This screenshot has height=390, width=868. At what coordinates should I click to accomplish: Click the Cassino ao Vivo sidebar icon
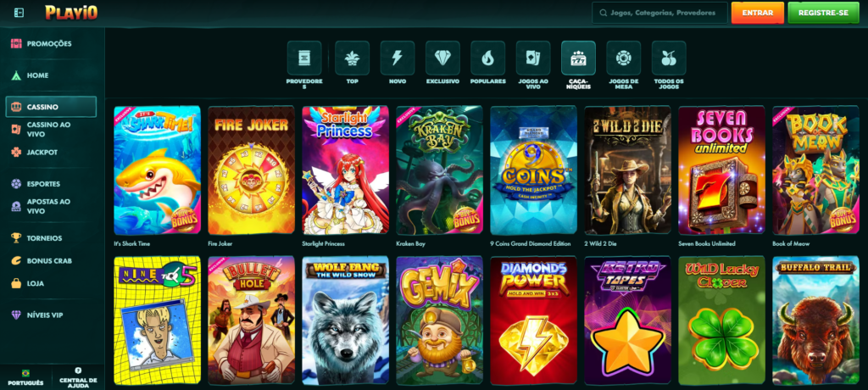[16, 129]
